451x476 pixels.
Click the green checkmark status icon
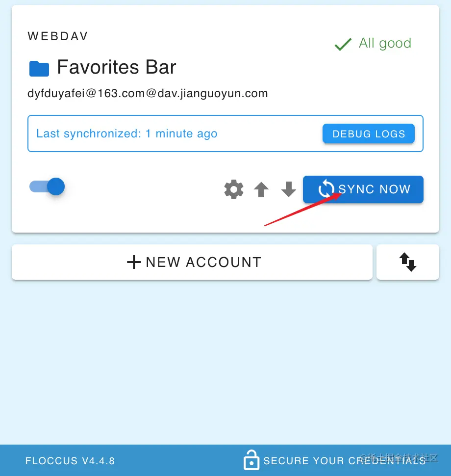coord(343,44)
